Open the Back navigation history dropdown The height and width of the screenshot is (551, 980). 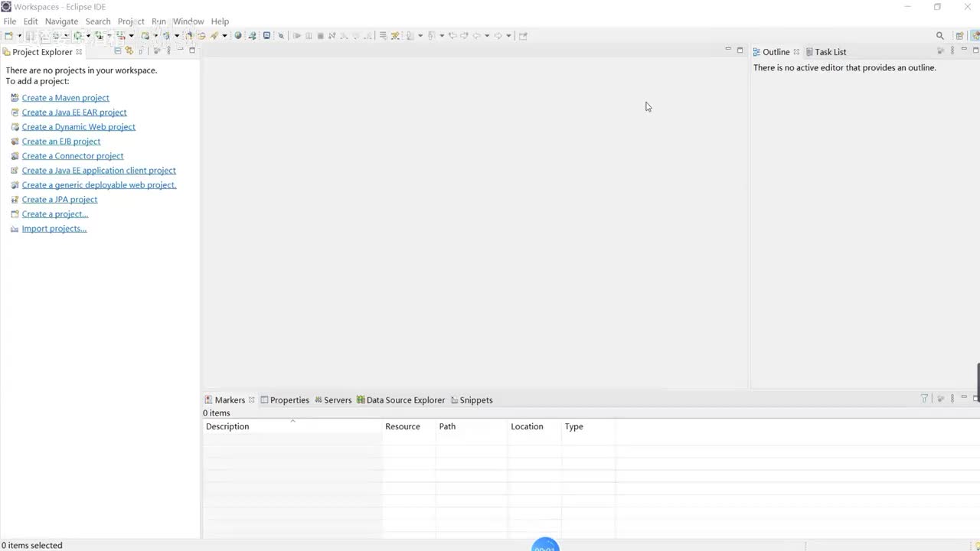point(487,36)
